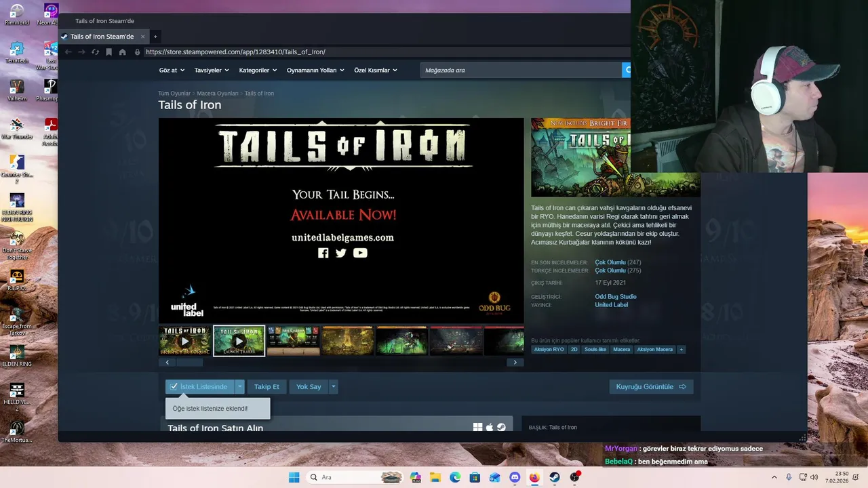The image size is (868, 488).
Task: Select the Aksiyon Macera tag
Action: pyautogui.click(x=655, y=349)
